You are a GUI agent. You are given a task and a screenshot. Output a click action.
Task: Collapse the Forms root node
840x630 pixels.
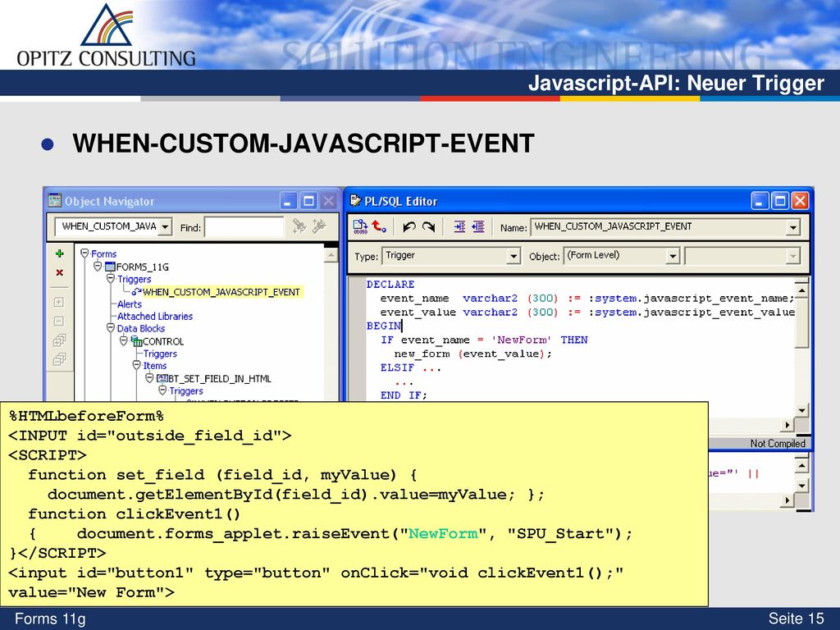coord(84,253)
